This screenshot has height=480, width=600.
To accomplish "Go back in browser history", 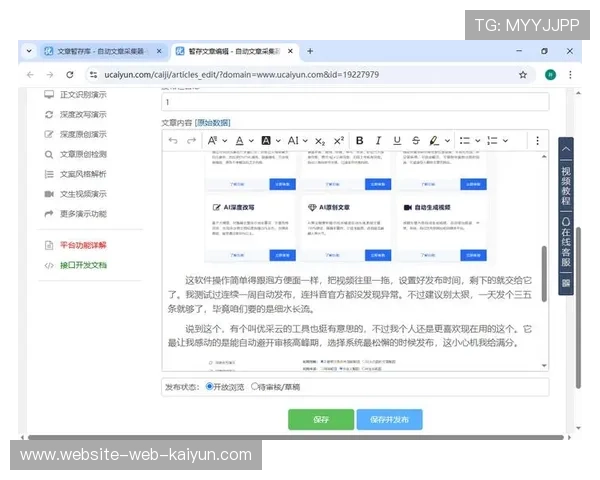I will click(x=30, y=75).
